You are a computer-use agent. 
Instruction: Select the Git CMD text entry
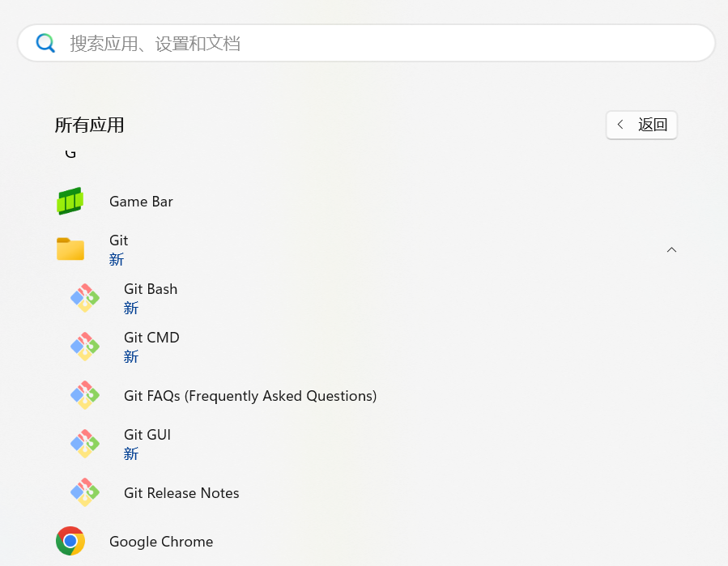(x=151, y=338)
